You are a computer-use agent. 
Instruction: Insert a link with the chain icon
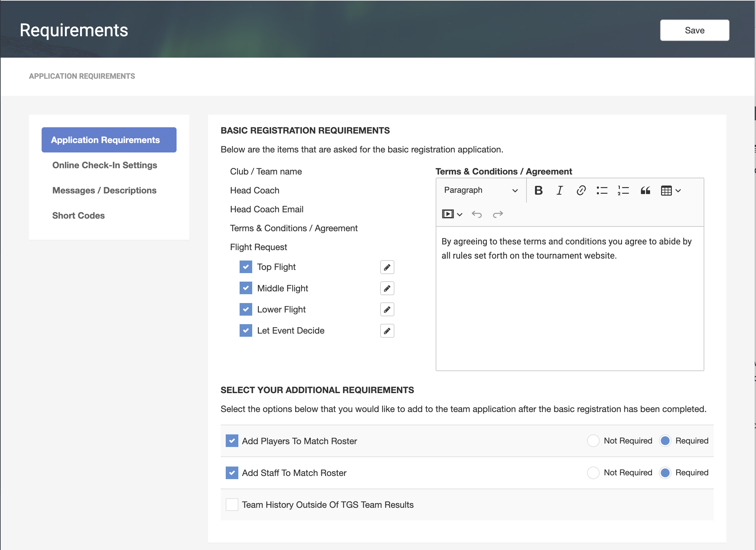coord(581,190)
